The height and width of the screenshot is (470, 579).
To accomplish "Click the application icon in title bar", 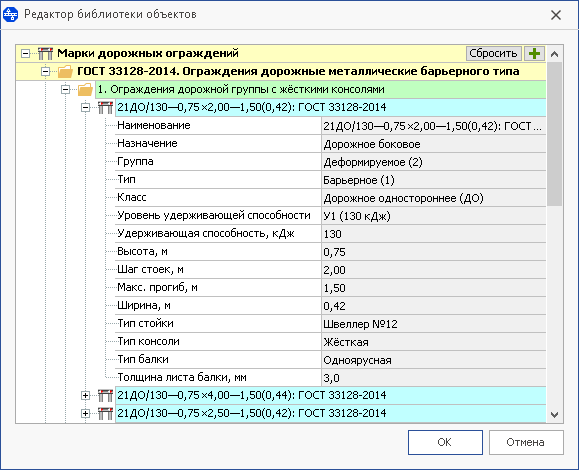I will tap(10, 14).
